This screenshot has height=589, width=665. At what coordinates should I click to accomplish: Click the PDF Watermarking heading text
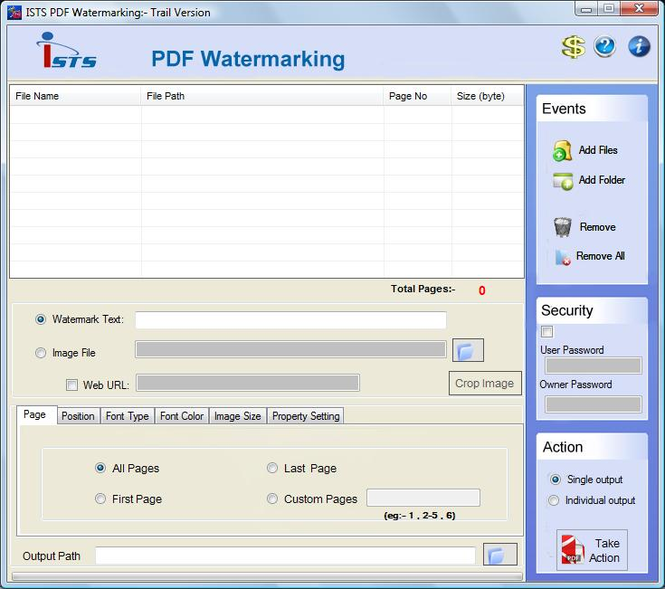click(x=248, y=59)
